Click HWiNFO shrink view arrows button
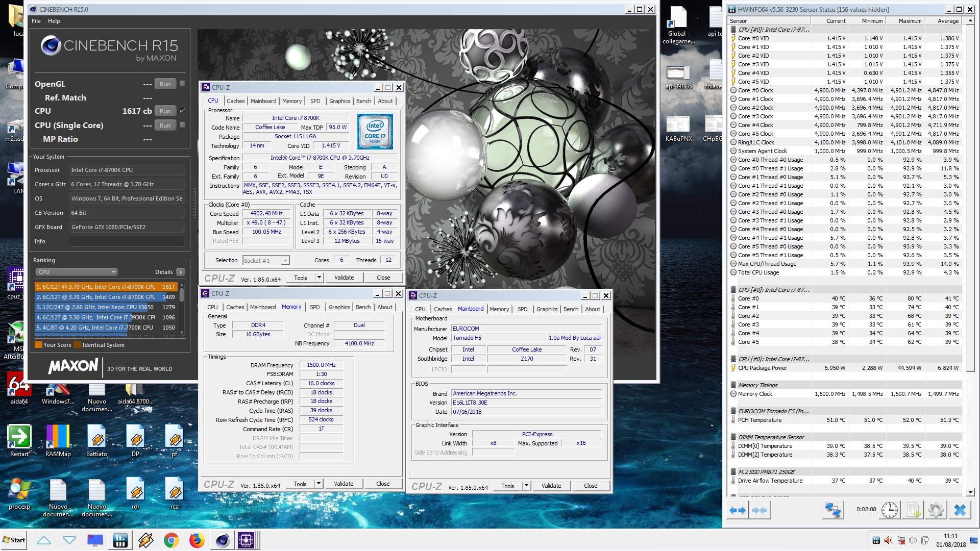Image resolution: width=980 pixels, height=551 pixels. [x=759, y=510]
